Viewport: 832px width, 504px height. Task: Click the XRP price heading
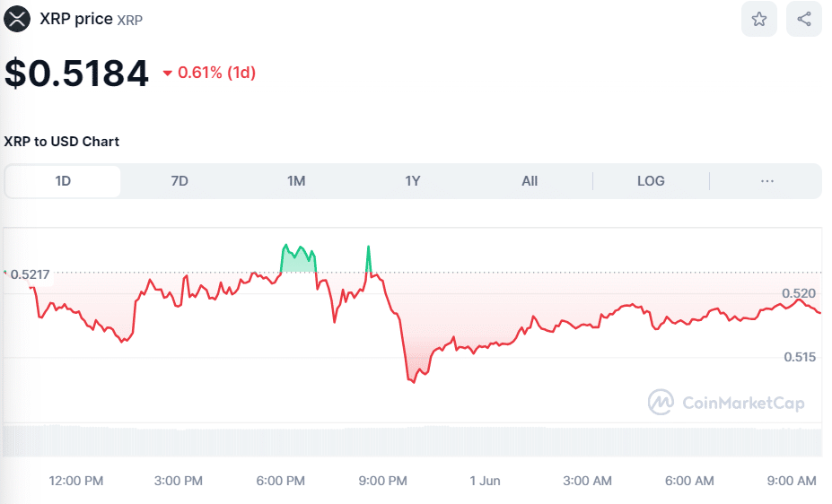coord(76,19)
